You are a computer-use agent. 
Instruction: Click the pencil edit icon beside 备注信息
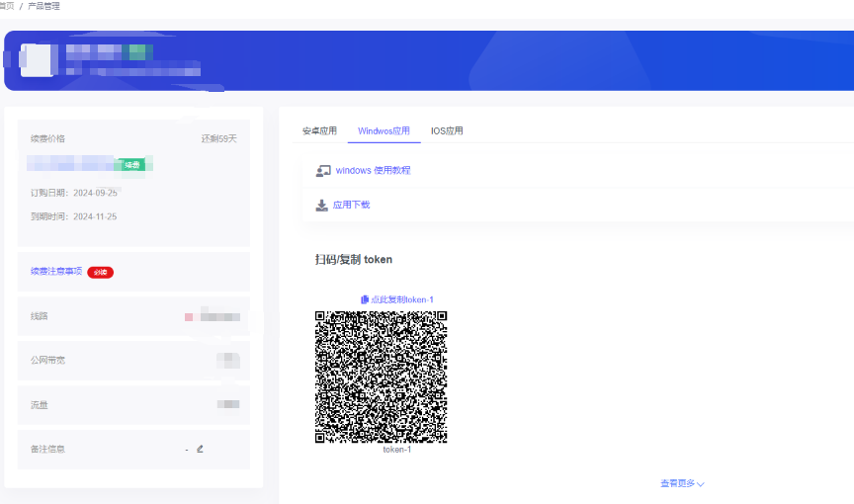tap(200, 449)
